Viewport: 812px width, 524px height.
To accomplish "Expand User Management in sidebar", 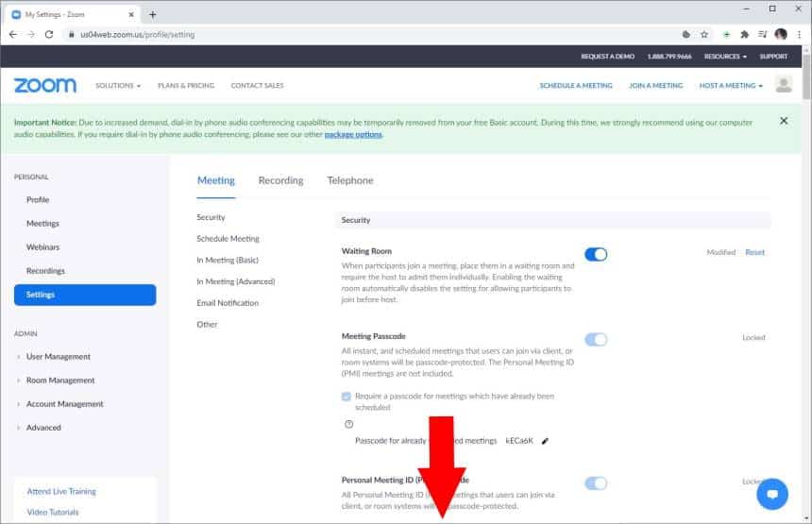I will [58, 357].
